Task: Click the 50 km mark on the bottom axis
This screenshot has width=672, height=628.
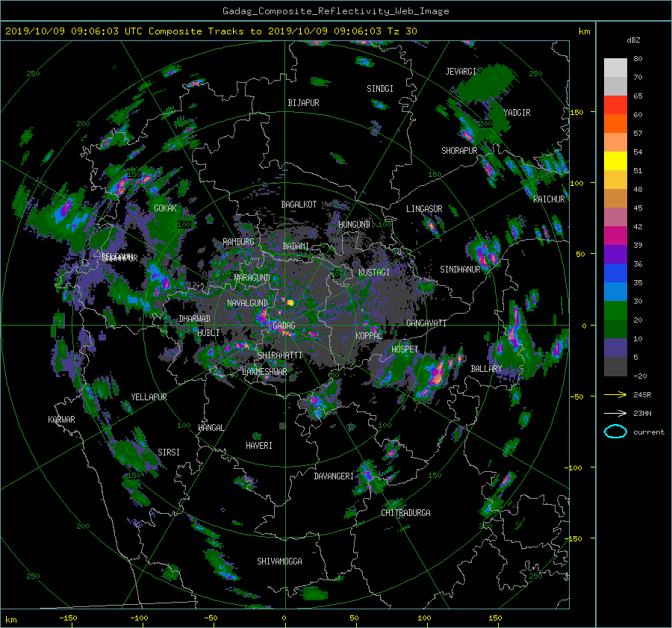Action: 354,618
